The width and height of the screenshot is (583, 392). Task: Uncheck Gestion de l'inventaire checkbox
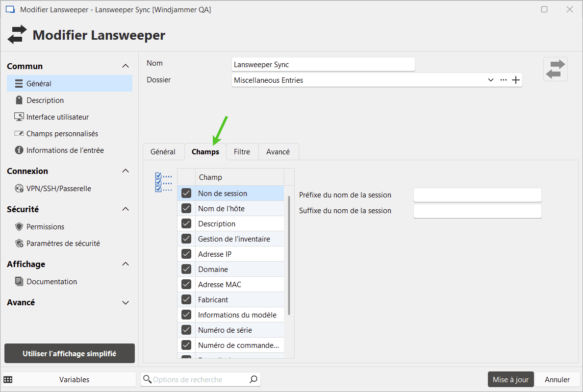186,239
